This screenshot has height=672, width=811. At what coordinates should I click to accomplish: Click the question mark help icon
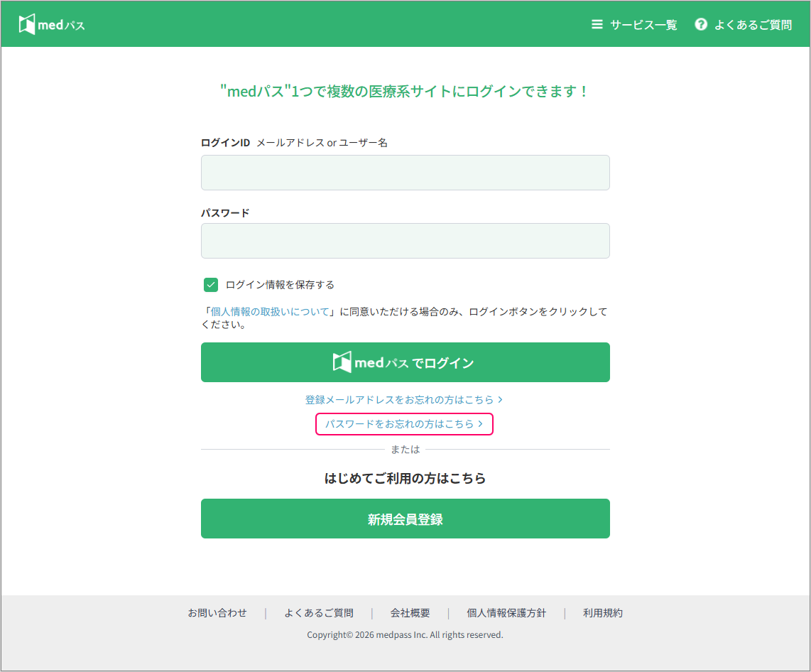point(701,24)
